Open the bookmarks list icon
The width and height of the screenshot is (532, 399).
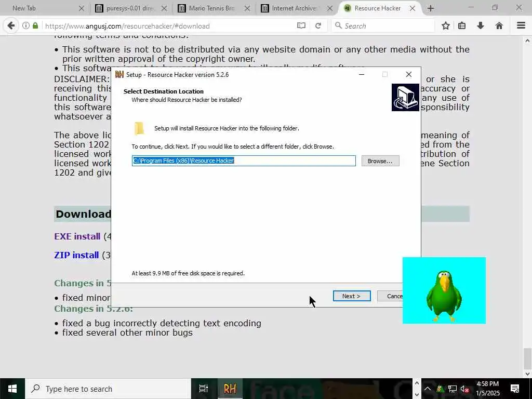point(462,26)
